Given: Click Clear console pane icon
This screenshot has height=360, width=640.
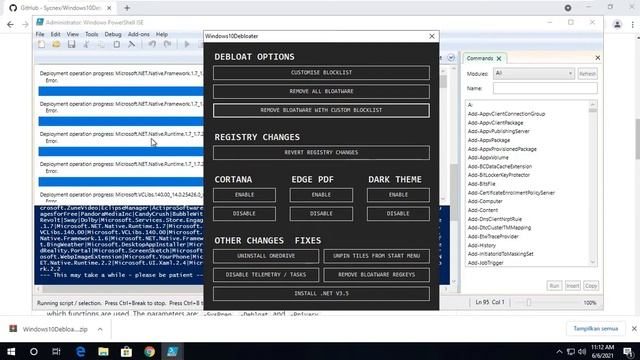Looking at the screenshot, I should (x=131, y=44).
